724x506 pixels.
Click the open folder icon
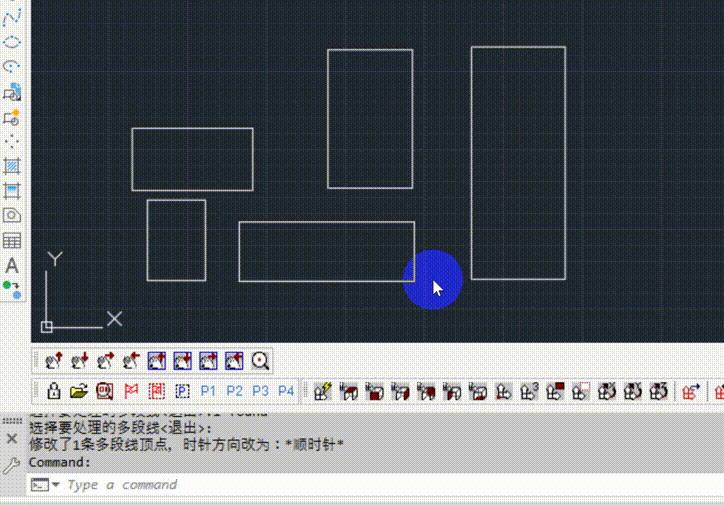click(79, 391)
